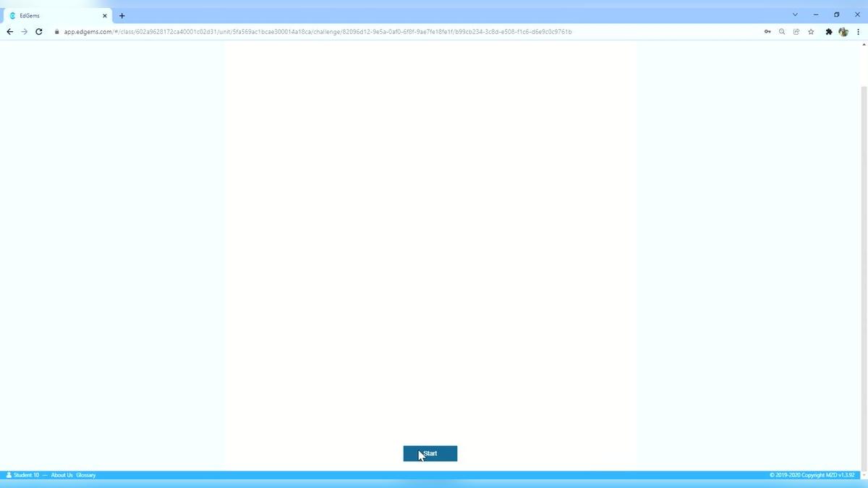Bookmark this page with the star
This screenshot has height=488, width=868.
(811, 32)
